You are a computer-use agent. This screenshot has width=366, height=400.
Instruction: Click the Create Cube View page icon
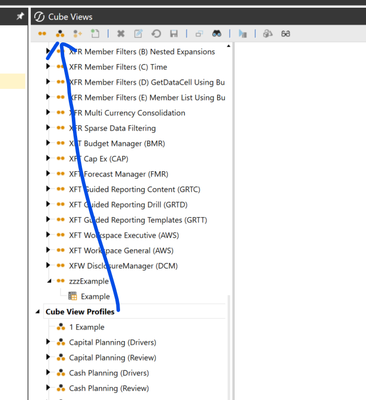(x=95, y=33)
